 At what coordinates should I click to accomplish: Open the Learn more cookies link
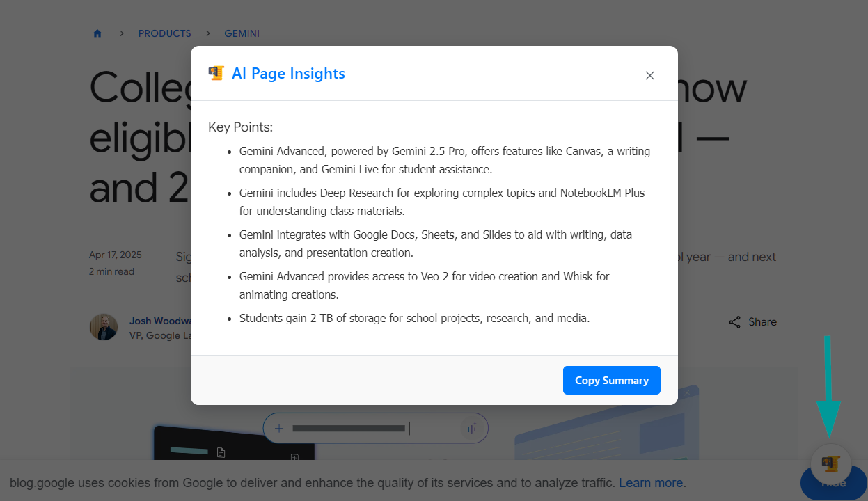tap(651, 483)
